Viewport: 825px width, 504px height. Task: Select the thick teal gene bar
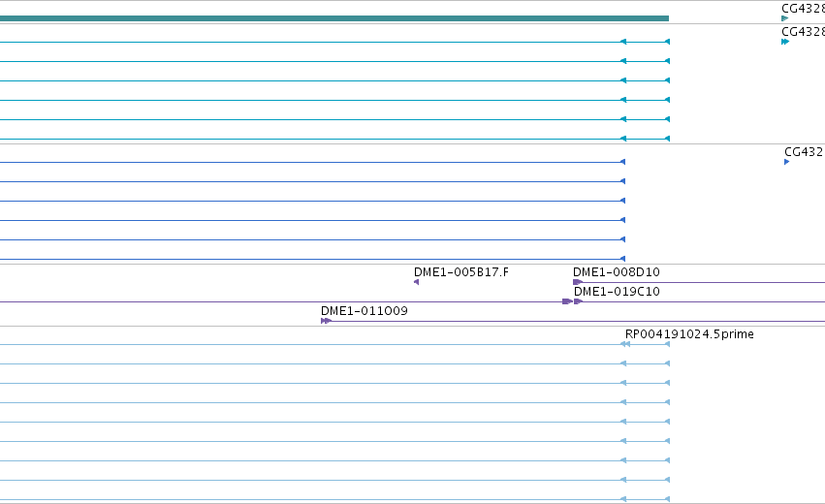pos(334,18)
